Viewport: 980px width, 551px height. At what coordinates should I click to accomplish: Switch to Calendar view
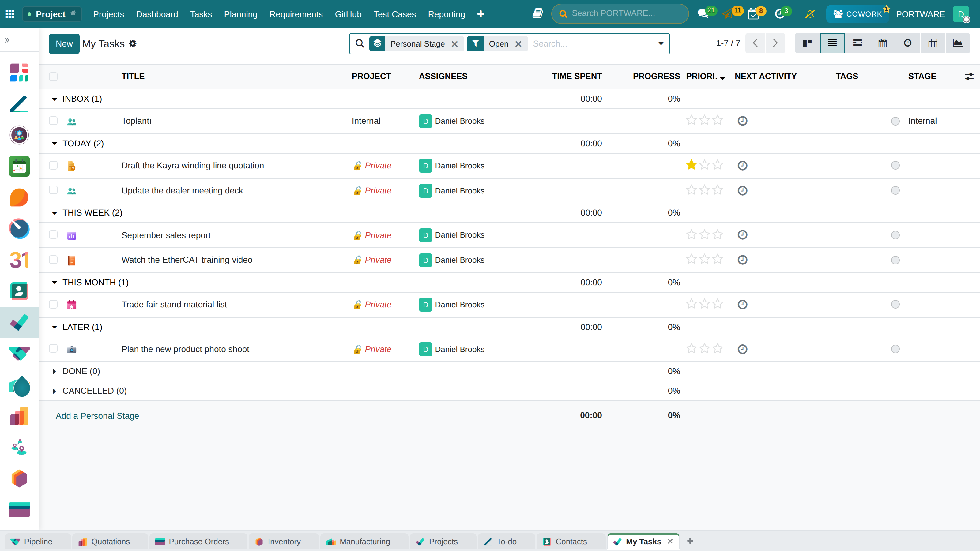883,43
